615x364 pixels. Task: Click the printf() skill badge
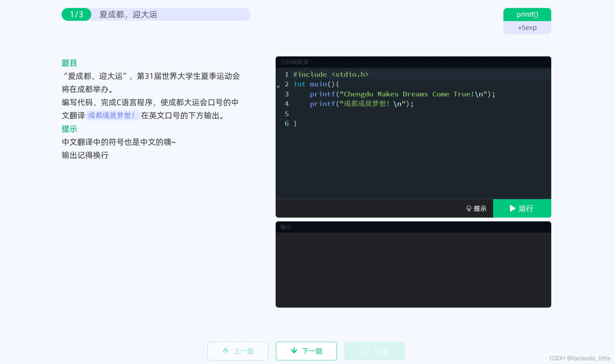(527, 14)
